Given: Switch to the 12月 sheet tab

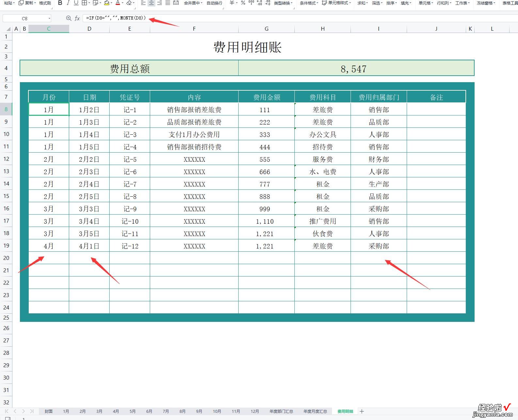Looking at the screenshot, I should click(x=255, y=411).
